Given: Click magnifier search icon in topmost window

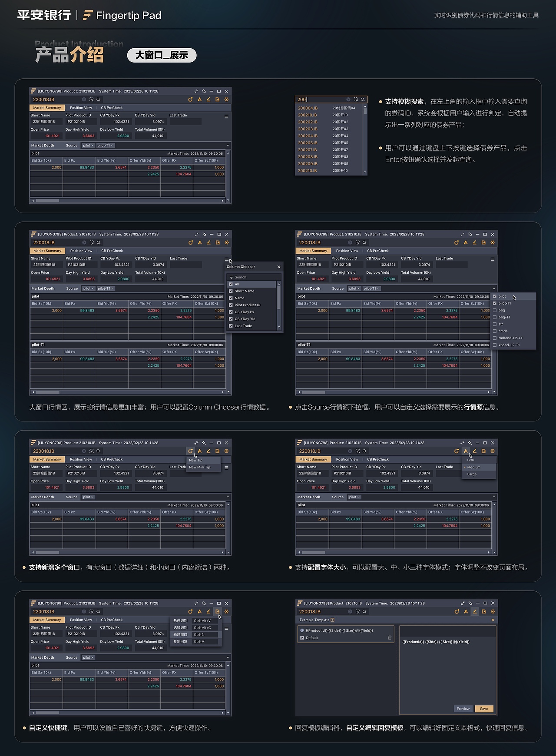Looking at the screenshot, I should pos(99,99).
